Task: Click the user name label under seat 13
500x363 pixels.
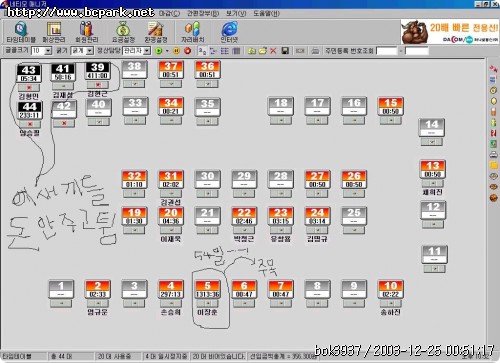Action: pos(432,192)
